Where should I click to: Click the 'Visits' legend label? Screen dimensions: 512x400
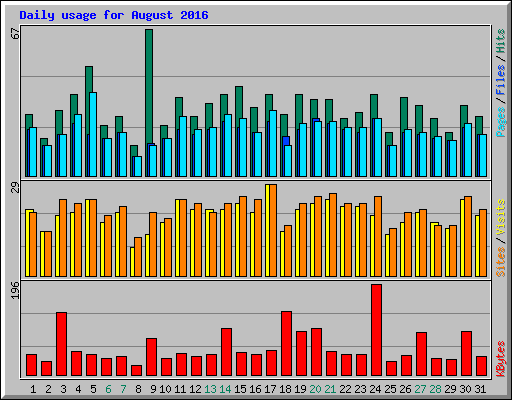(501, 217)
